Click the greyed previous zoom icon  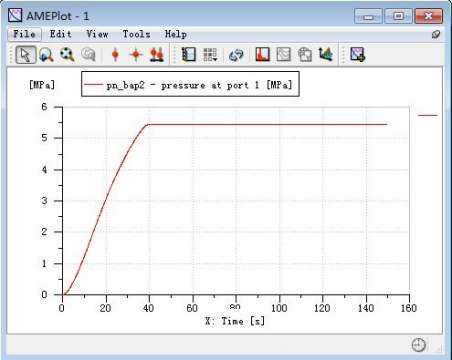88,55
